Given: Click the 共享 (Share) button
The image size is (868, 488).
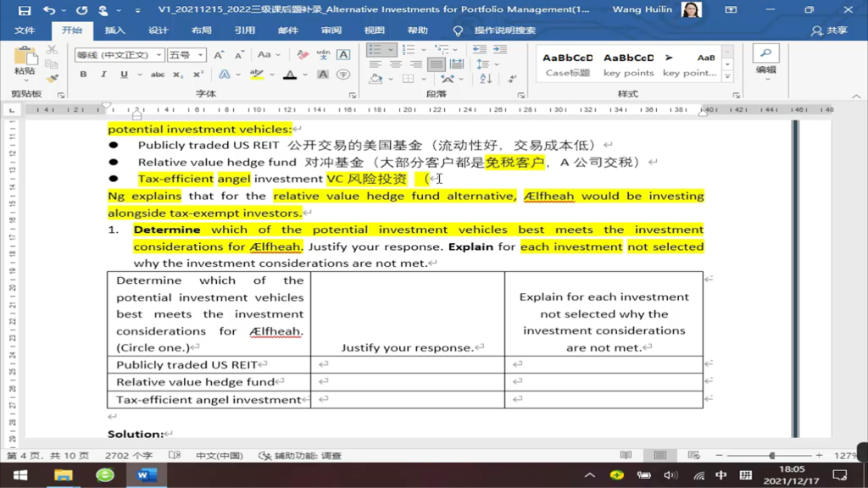Looking at the screenshot, I should [830, 30].
